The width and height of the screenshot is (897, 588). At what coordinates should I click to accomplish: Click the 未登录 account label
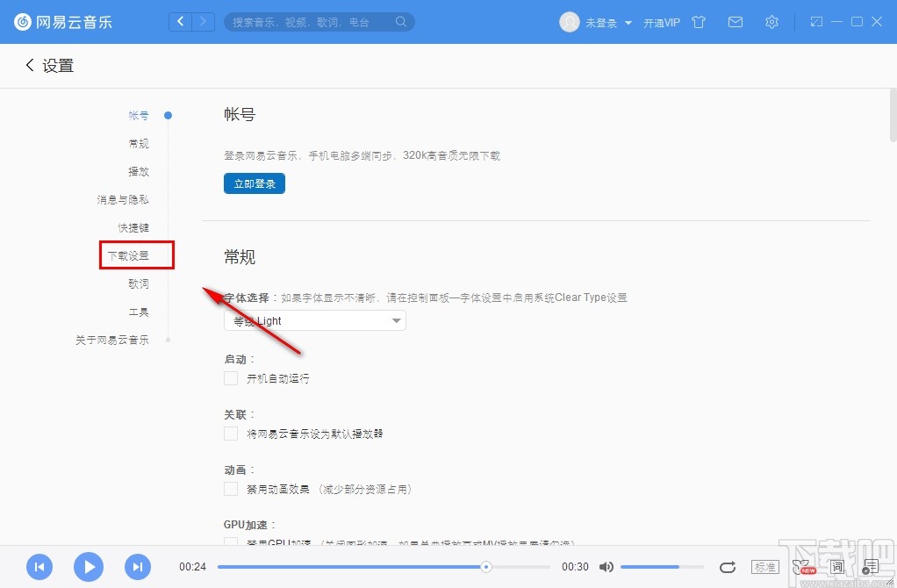pyautogui.click(x=600, y=23)
